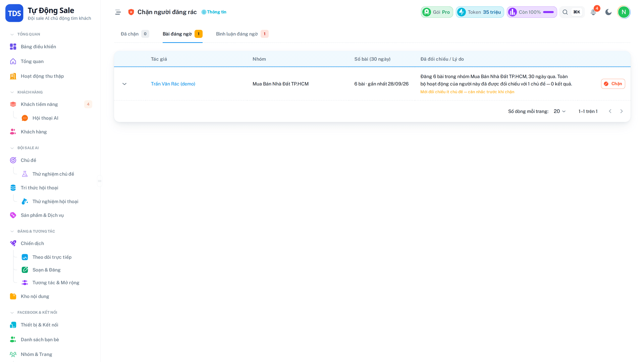Open Tương tác & Mở rộng
Image resolution: width=644 pixels, height=362 pixels.
coord(56,283)
